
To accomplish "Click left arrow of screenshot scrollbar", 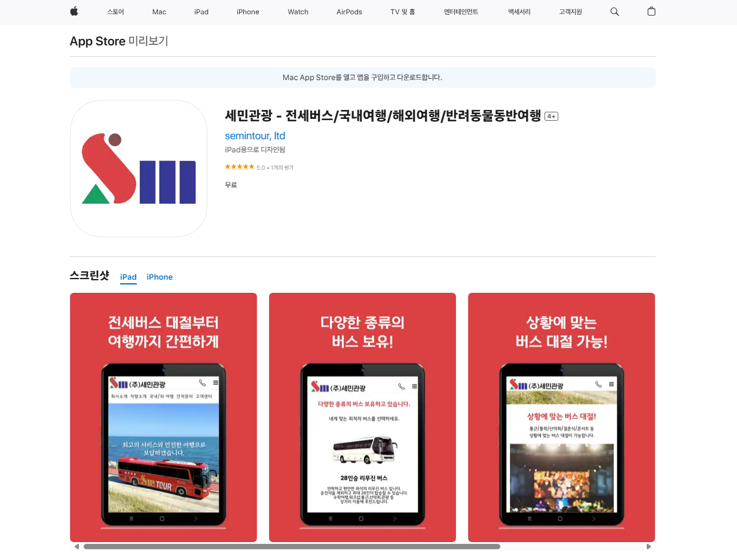I will pos(77,546).
